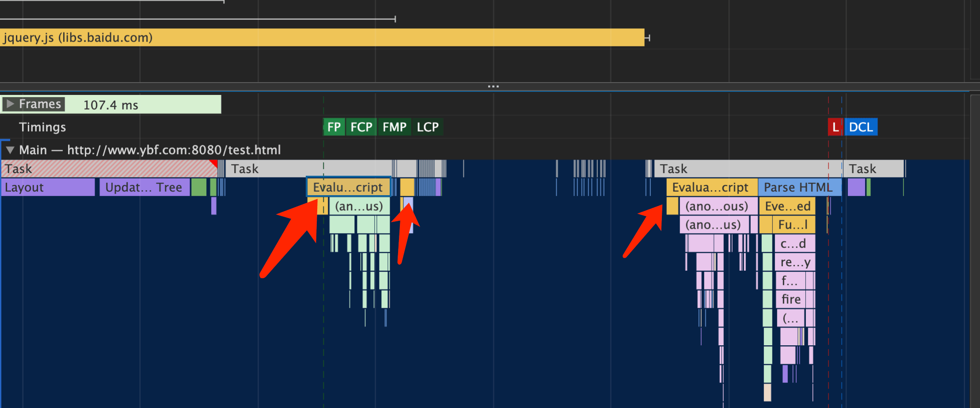Select the Updat… Tree event block
The image size is (980, 408).
point(144,187)
